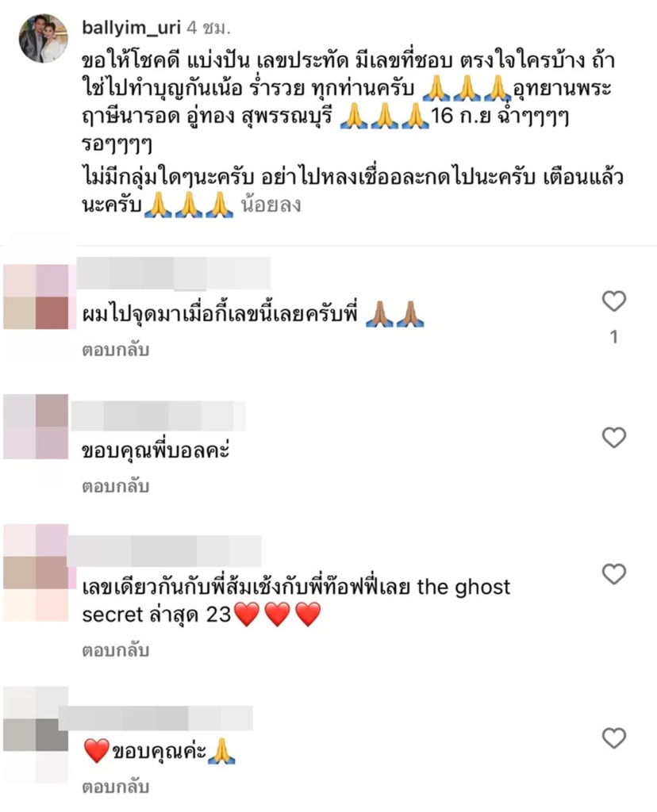
Task: Like the comment about lighting firecrackers
Action: [x=614, y=301]
